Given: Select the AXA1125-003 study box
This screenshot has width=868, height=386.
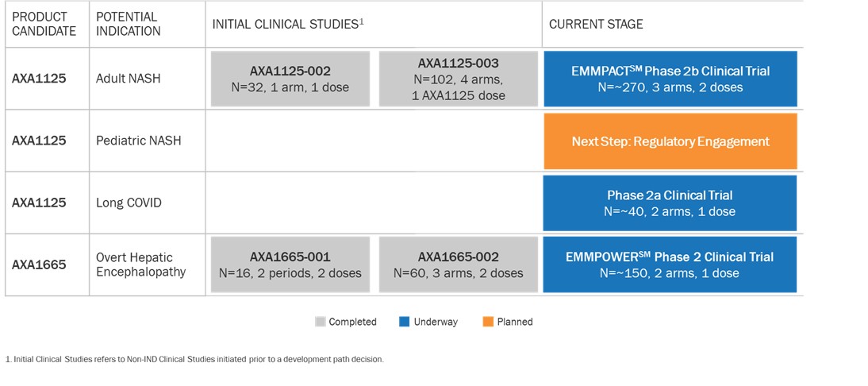Looking at the screenshot, I should (x=458, y=79).
